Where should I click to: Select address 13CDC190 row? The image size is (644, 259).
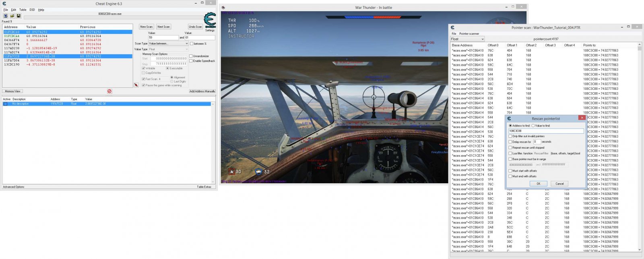pos(68,64)
